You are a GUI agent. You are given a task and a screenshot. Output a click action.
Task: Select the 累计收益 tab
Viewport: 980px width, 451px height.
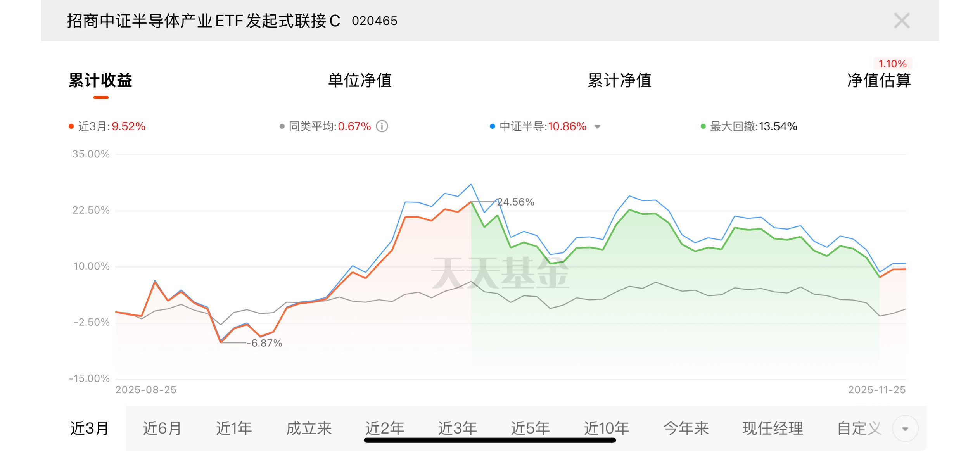pyautogui.click(x=100, y=81)
